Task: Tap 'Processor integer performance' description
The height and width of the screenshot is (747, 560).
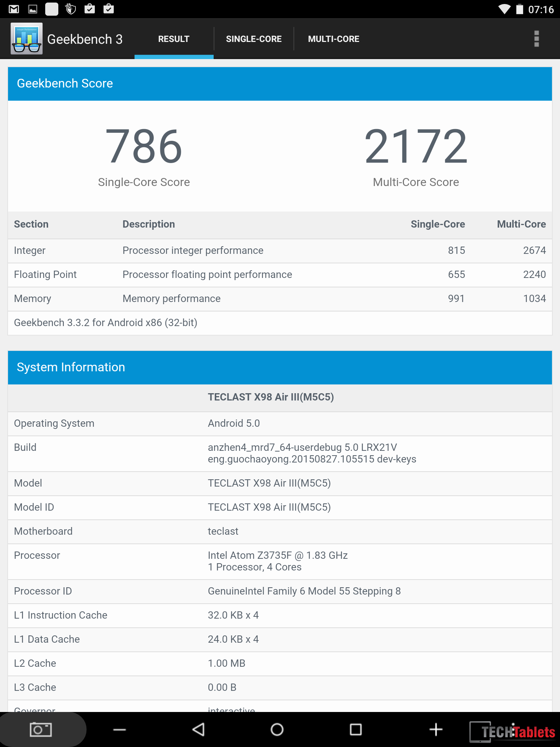Action: 193,251
